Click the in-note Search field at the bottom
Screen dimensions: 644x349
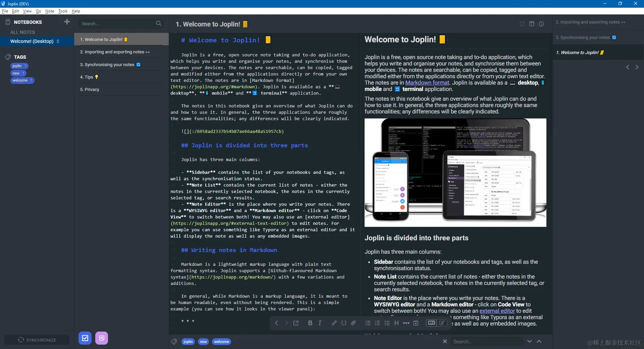tap(487, 341)
